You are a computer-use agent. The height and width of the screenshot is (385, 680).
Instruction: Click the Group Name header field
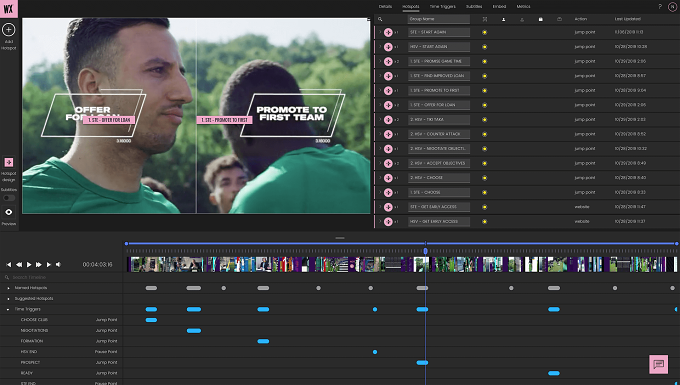(x=438, y=19)
